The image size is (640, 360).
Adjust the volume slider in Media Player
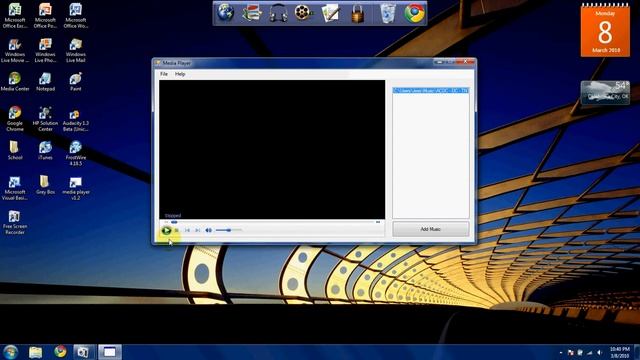click(x=229, y=230)
